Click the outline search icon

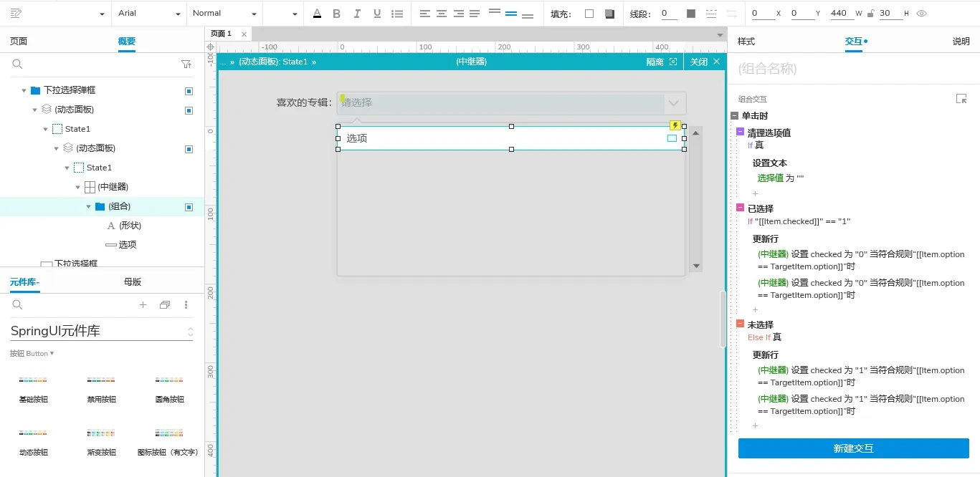pos(17,64)
